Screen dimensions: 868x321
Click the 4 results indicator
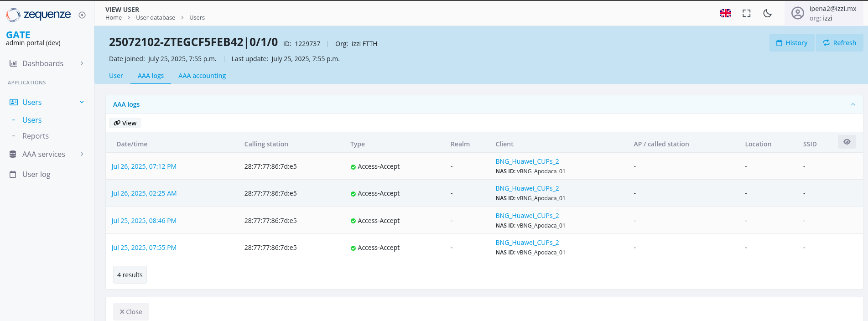tap(130, 275)
